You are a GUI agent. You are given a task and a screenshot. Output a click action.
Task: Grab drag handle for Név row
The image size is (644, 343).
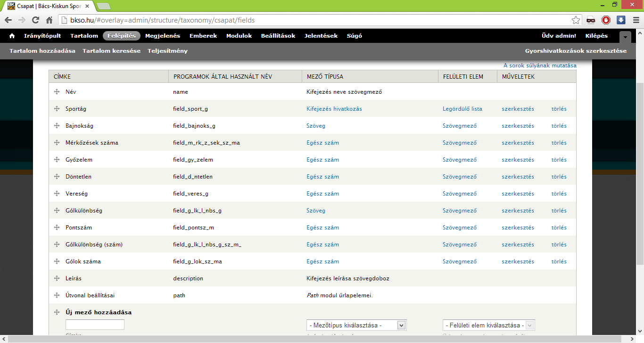(x=57, y=92)
